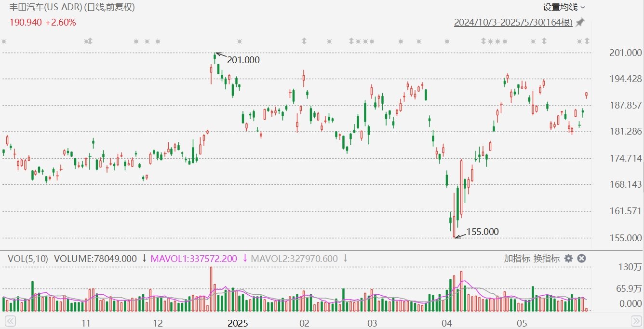Click the +2.60% change value
Screen dimensions: 644x329
(x=61, y=22)
